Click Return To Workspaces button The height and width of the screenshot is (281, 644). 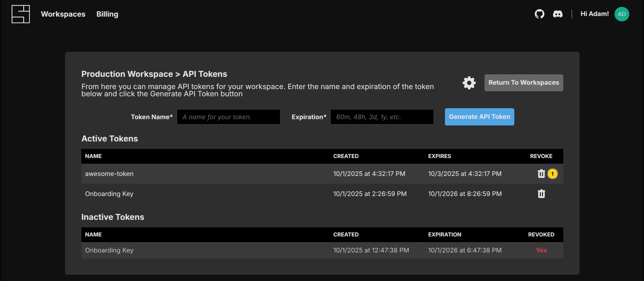523,83
